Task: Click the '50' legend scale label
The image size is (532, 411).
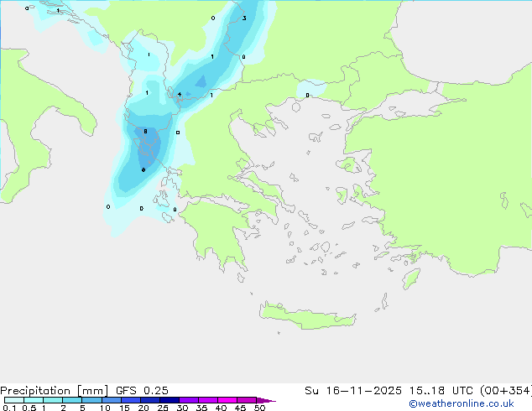Action: [x=259, y=408]
